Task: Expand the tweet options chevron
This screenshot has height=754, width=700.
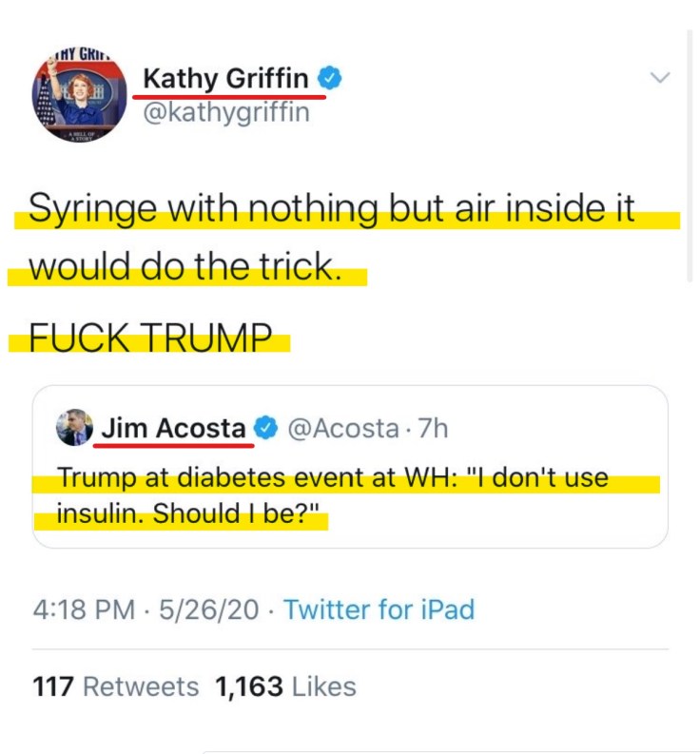Action: pos(659,78)
